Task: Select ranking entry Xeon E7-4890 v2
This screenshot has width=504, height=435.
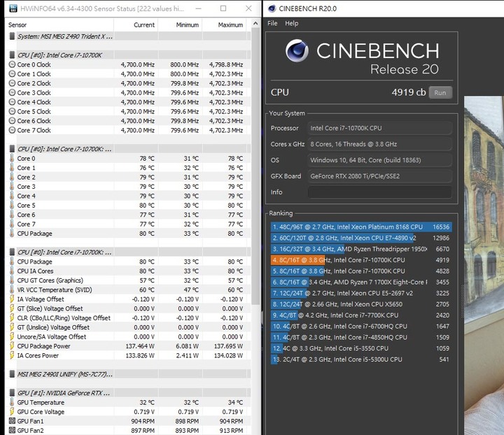Action: coord(361,238)
